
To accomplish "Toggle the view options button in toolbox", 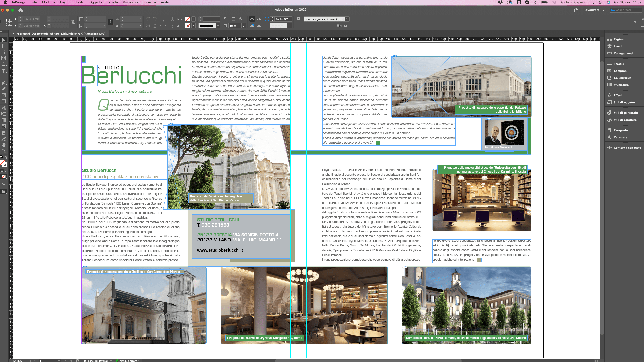I will pos(4,184).
